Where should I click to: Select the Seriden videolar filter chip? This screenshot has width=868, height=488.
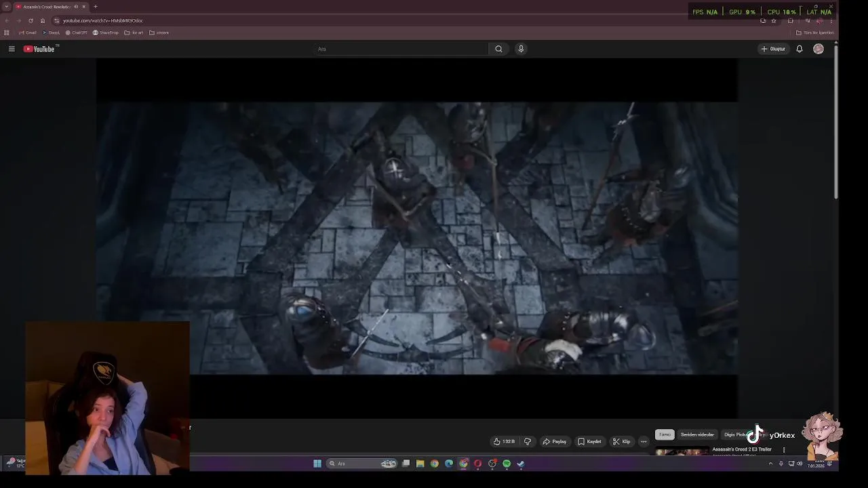[x=697, y=434]
